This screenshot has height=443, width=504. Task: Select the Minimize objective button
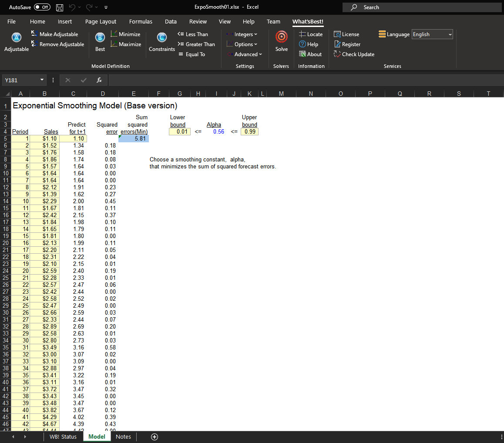point(125,34)
